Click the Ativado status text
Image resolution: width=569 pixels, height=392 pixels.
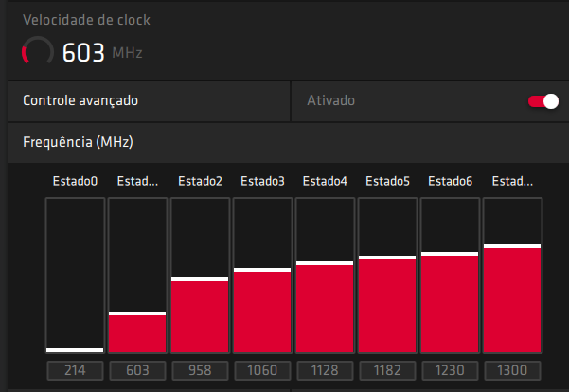[331, 100]
